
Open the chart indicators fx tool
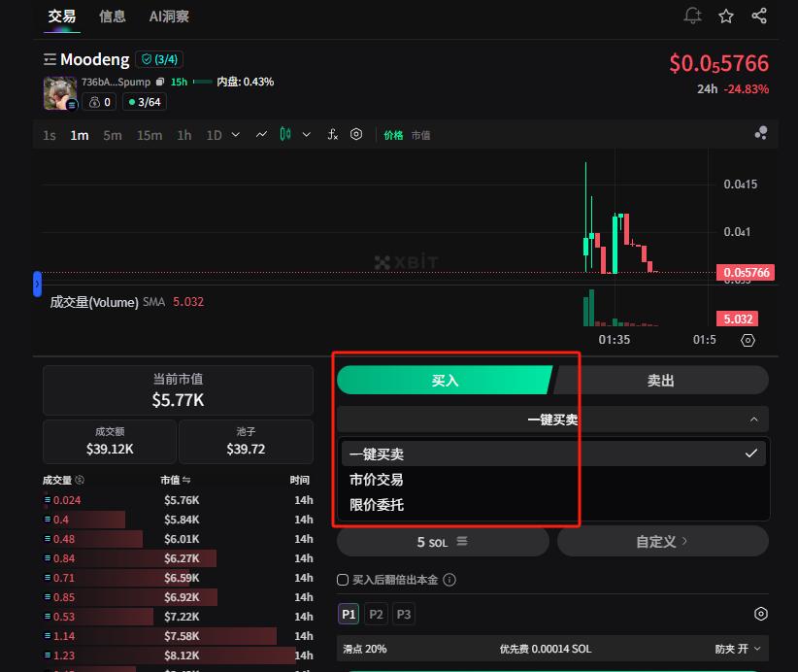click(x=332, y=135)
